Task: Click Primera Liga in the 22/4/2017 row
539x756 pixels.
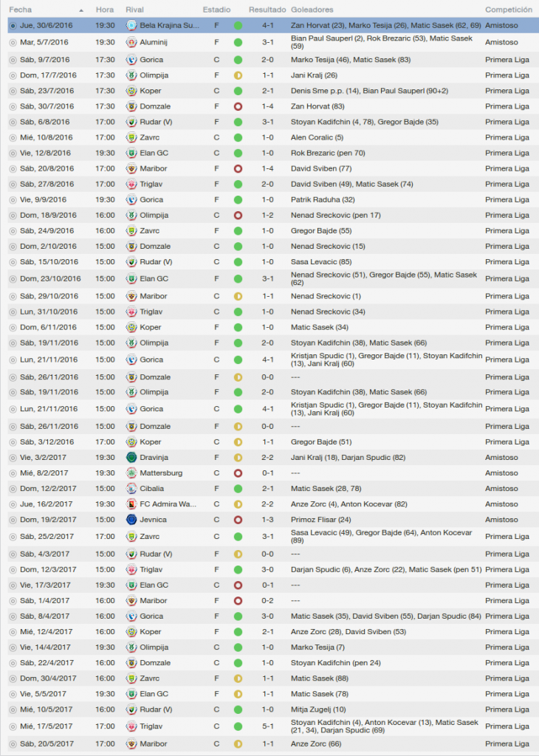Action: [x=507, y=663]
